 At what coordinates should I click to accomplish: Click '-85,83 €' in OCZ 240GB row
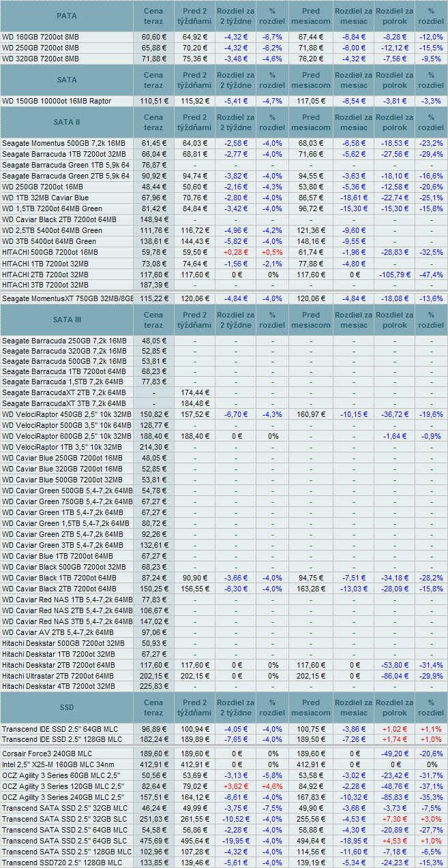tap(395, 797)
